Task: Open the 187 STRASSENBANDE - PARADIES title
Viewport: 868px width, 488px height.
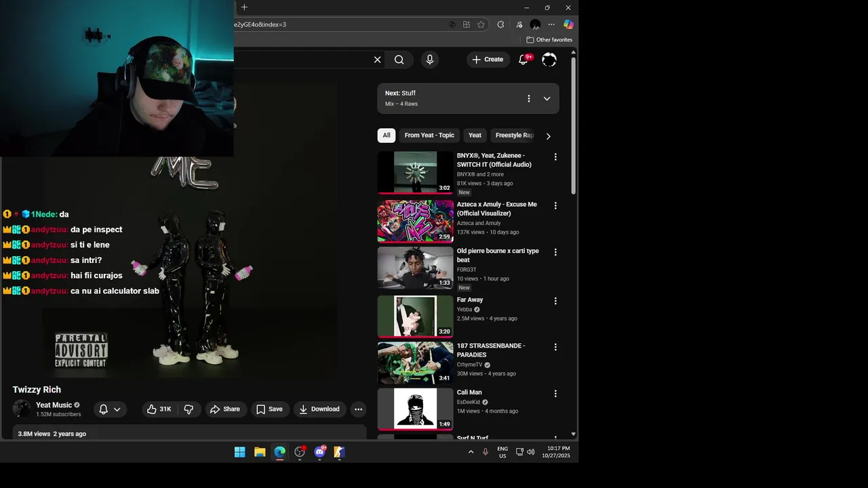Action: point(491,350)
